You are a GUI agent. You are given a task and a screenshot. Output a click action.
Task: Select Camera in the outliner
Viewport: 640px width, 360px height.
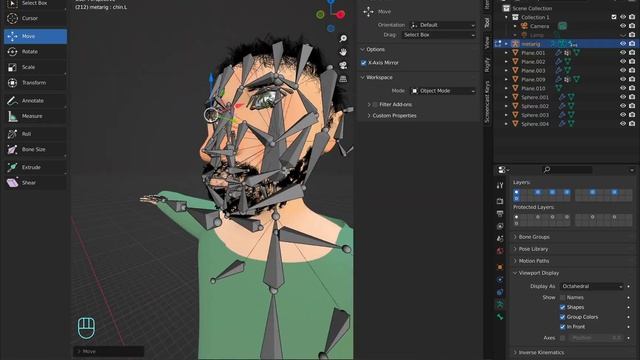[x=539, y=26]
